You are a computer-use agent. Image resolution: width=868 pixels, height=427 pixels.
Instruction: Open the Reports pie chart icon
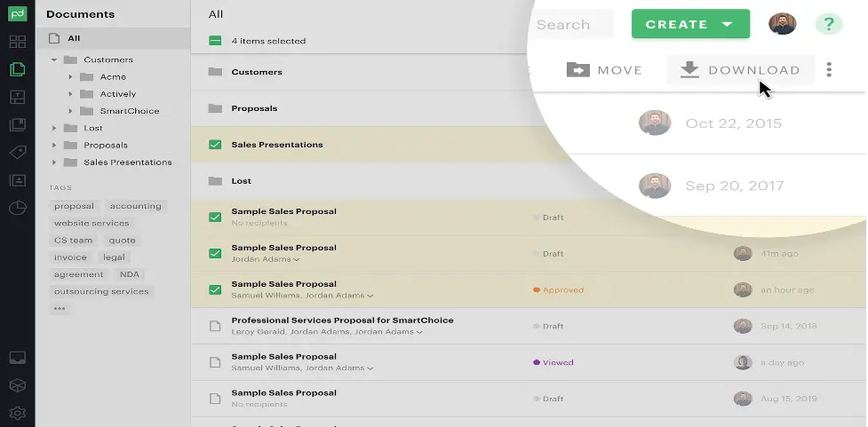coord(18,208)
